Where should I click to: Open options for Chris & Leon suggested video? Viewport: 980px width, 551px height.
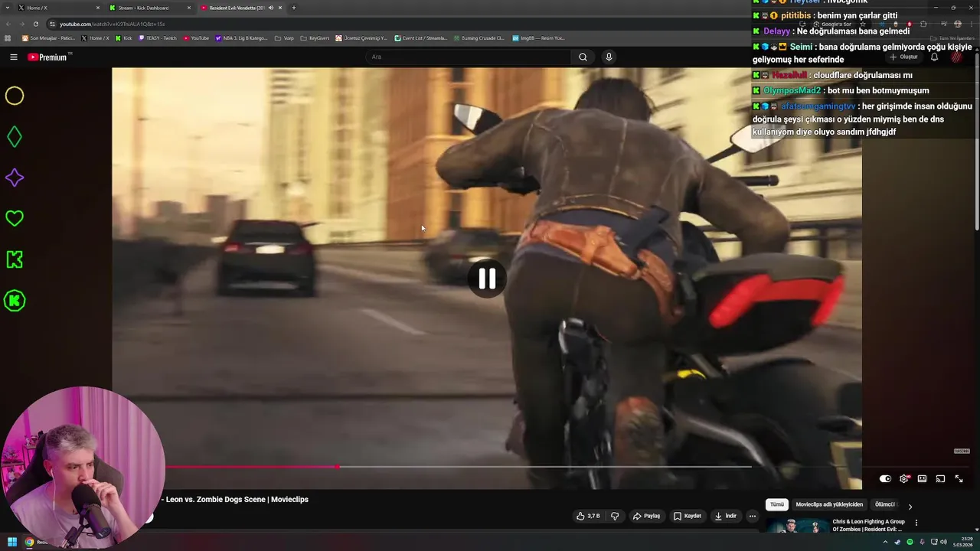click(916, 523)
